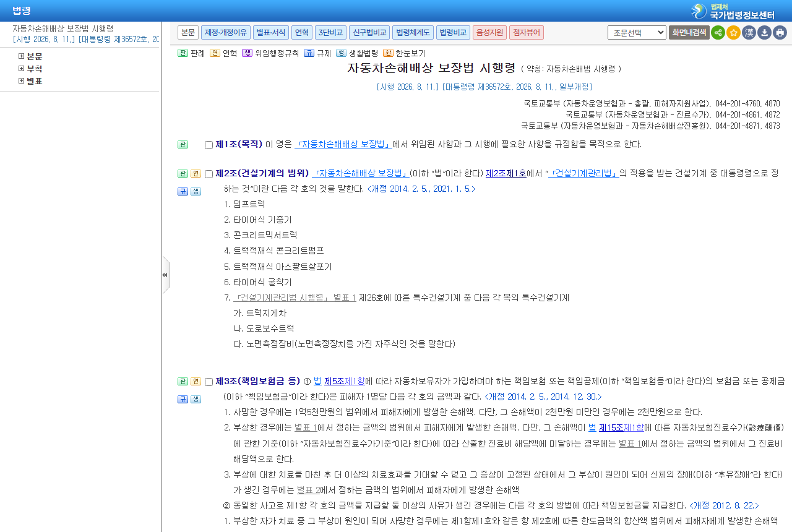The image size is (792, 532).
Task: Open the 연혁 tab
Action: click(302, 32)
